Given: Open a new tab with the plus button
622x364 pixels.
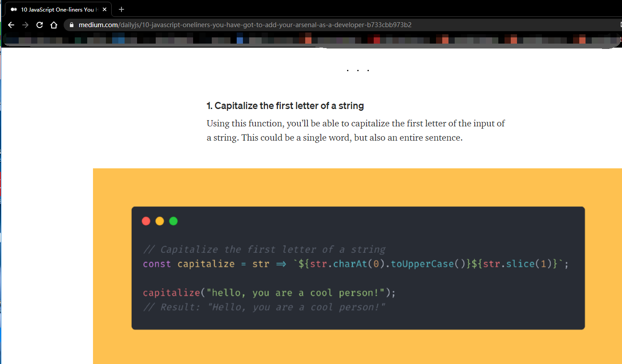Looking at the screenshot, I should pos(121,9).
